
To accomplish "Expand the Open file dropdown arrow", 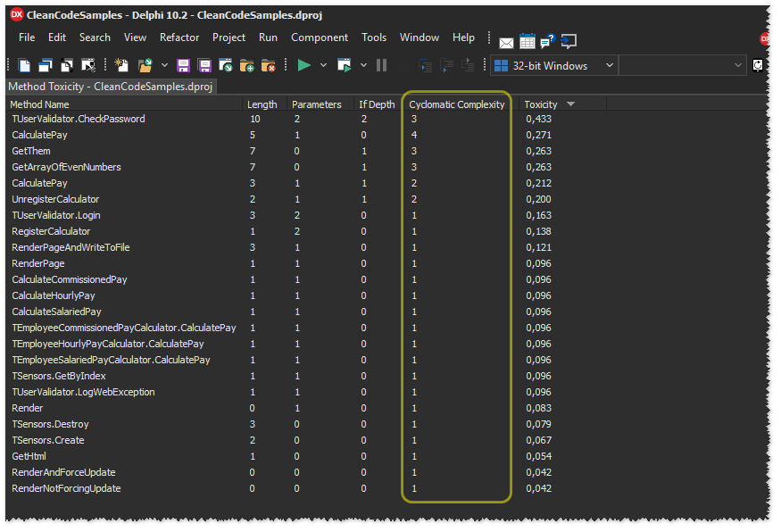I will click(164, 65).
